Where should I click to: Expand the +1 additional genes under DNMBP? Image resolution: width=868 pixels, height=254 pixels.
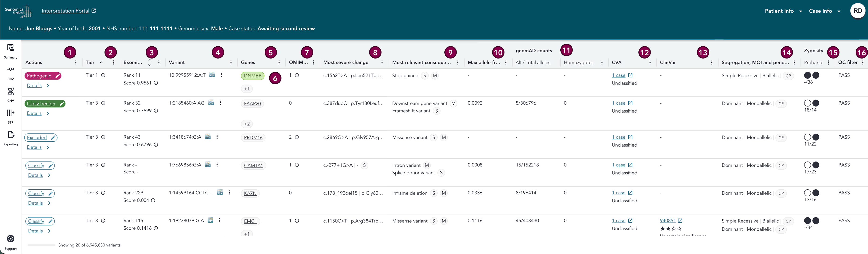[247, 89]
